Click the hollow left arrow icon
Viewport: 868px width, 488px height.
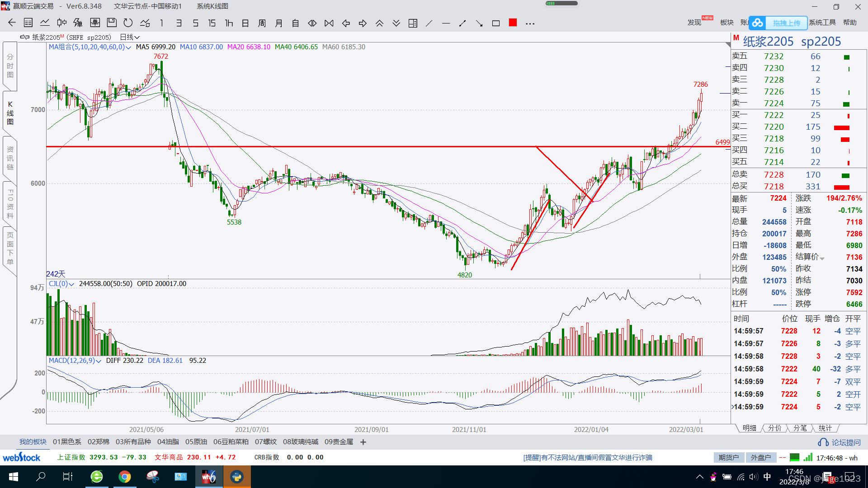pyautogui.click(x=346, y=23)
